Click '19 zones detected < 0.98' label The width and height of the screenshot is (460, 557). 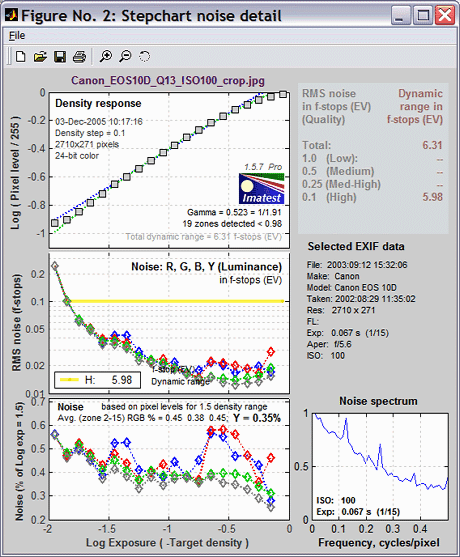(232, 224)
